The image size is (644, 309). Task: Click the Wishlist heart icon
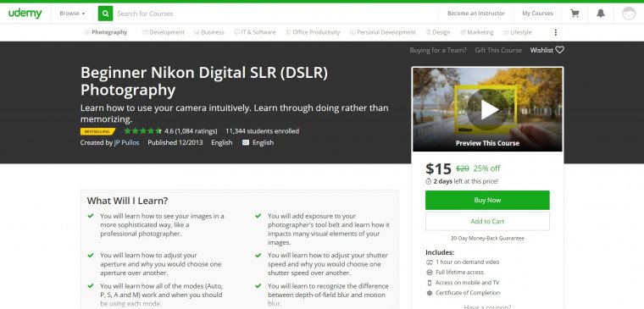click(x=559, y=50)
